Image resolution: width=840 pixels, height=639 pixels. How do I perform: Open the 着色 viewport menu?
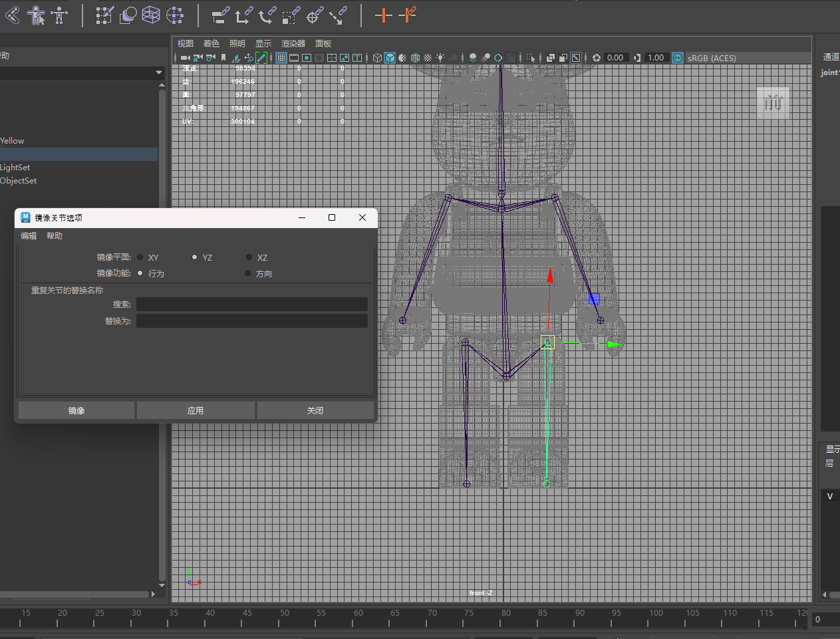point(211,43)
